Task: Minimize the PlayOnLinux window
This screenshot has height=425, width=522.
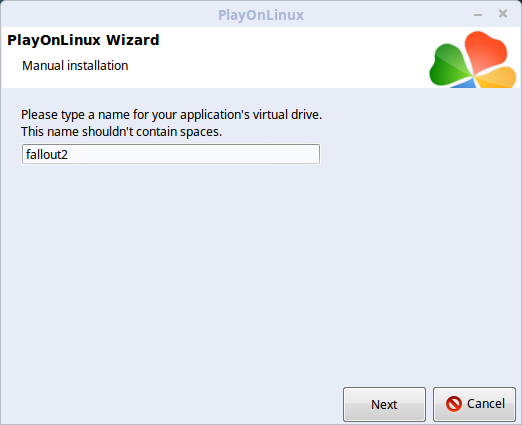Action: point(478,15)
